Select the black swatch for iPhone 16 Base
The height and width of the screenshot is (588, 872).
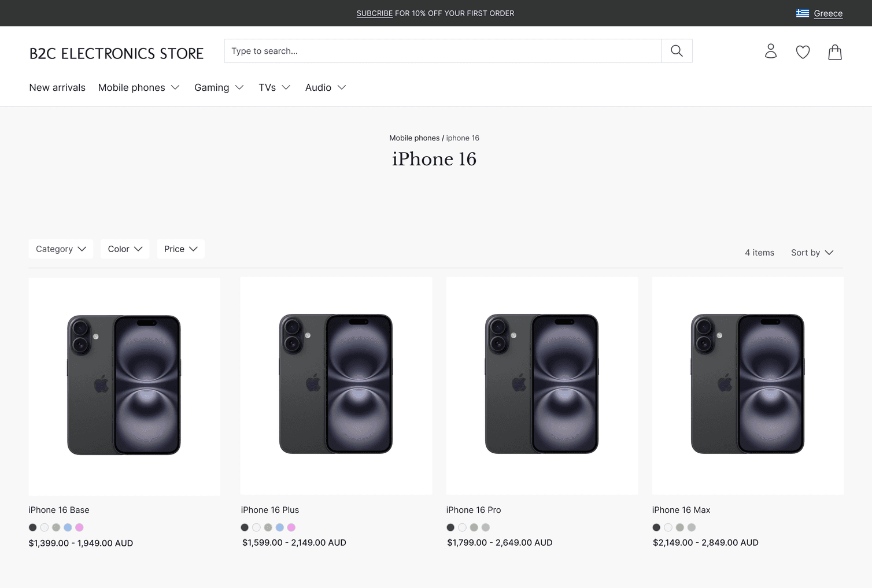click(32, 527)
